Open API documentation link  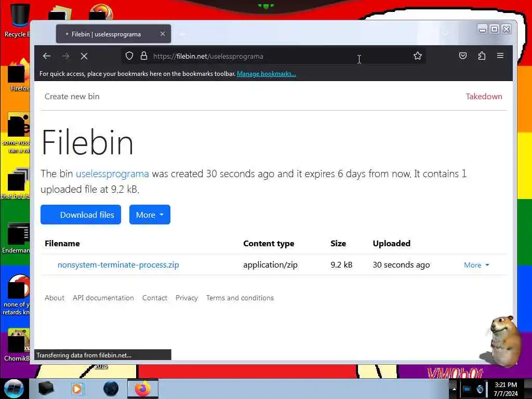point(103,298)
